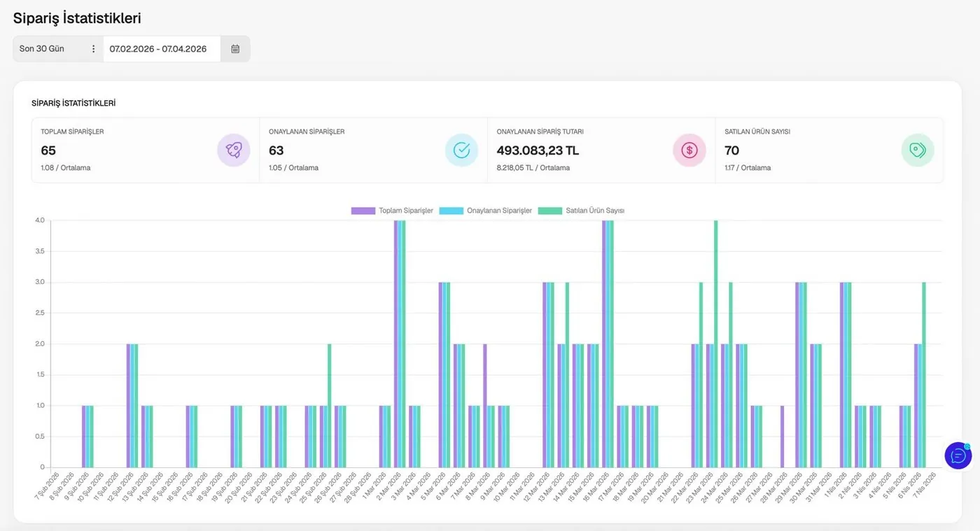Image resolution: width=980 pixels, height=531 pixels.
Task: Click the 2.5 y-axis label
Action: pyautogui.click(x=40, y=313)
